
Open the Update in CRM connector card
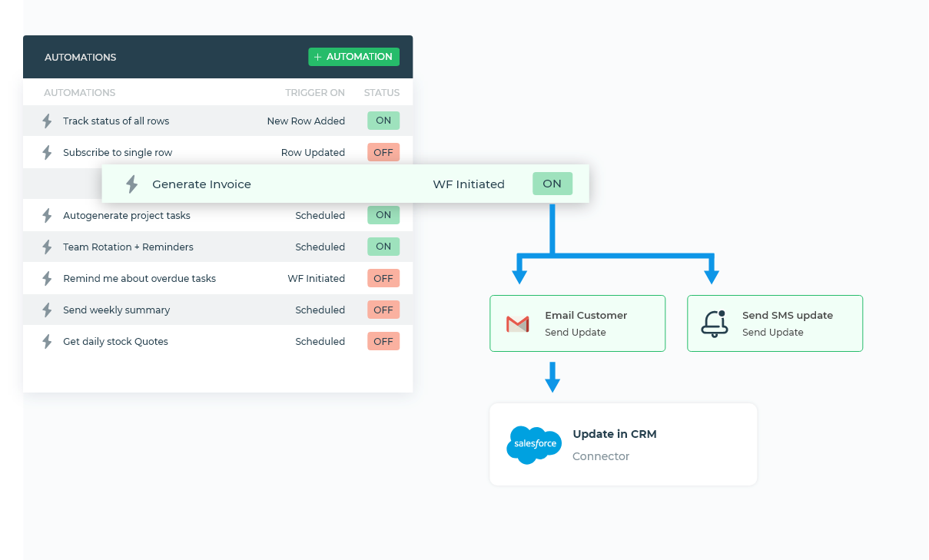click(623, 445)
